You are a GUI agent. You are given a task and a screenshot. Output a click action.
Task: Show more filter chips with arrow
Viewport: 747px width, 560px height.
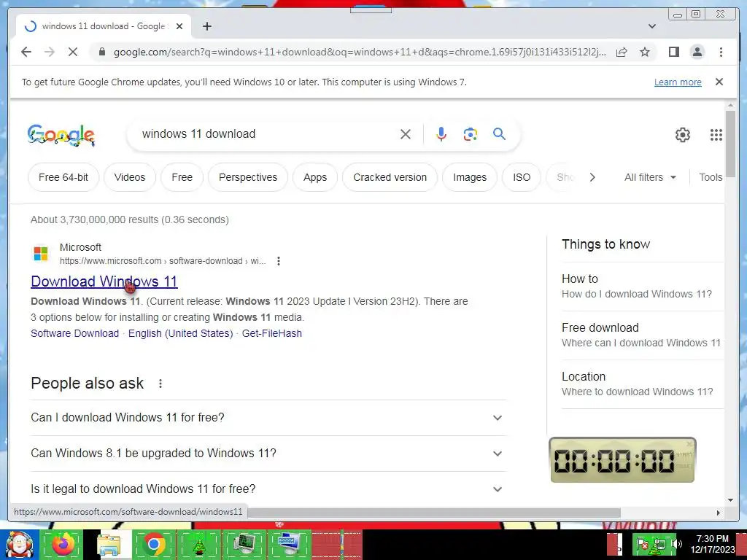(592, 177)
